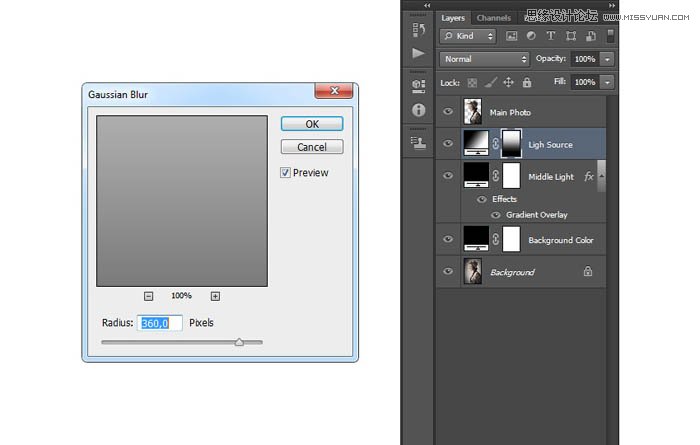
Task: Click lock image pixels brush icon
Action: tap(491, 82)
